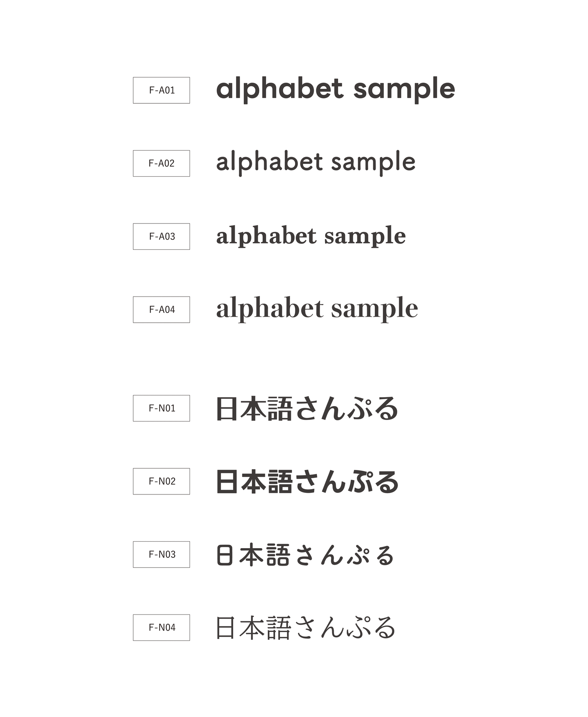Click the Japanese sample text beside F-N01
This screenshot has height=717, width=588.
tap(306, 409)
